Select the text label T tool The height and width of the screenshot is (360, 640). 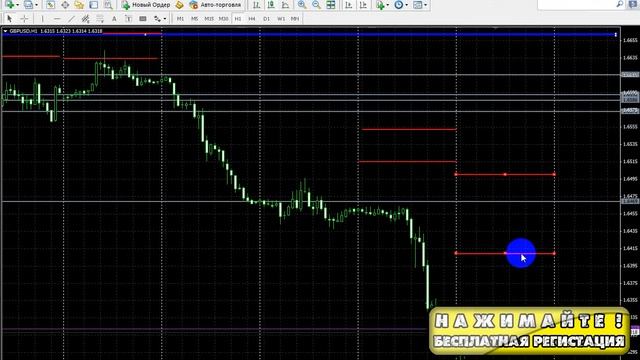coord(129,19)
